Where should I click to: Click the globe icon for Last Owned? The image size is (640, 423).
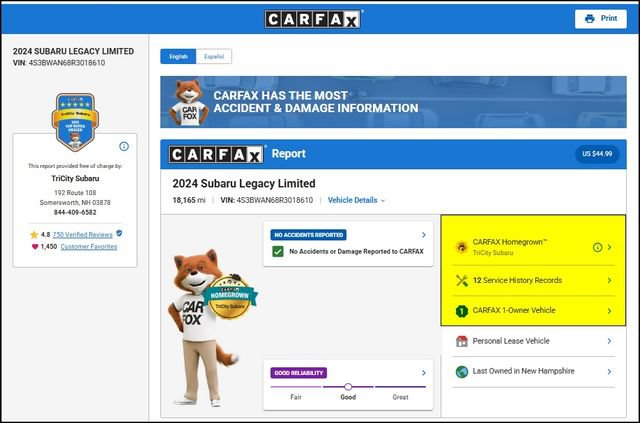(462, 372)
